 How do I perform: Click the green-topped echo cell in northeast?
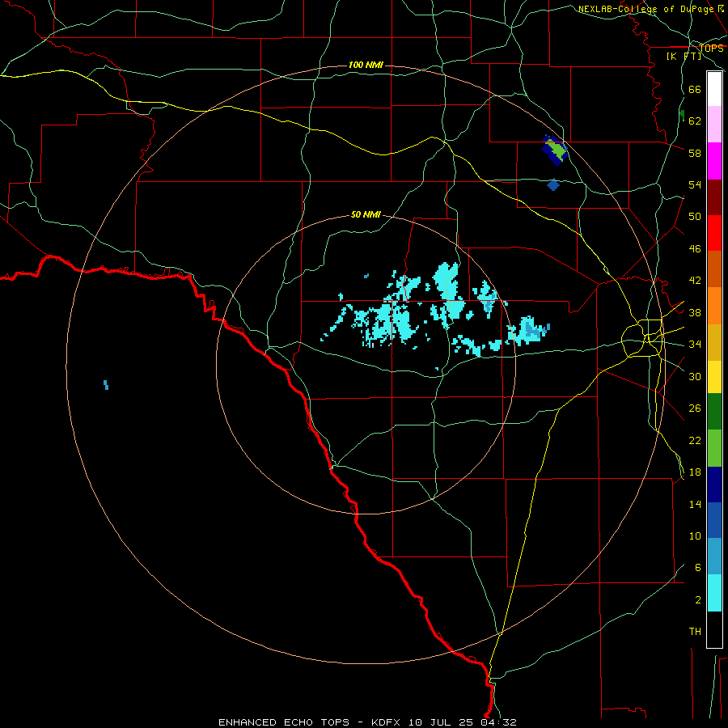coord(555,150)
